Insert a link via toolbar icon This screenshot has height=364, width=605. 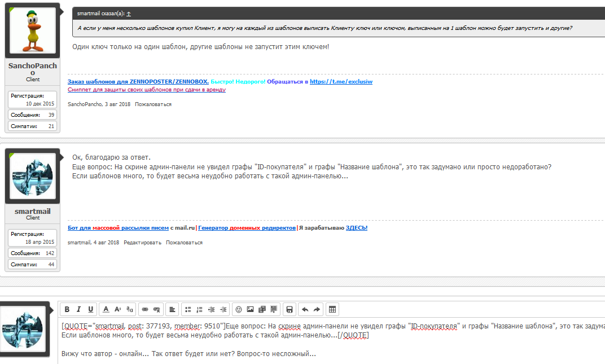coord(145,309)
